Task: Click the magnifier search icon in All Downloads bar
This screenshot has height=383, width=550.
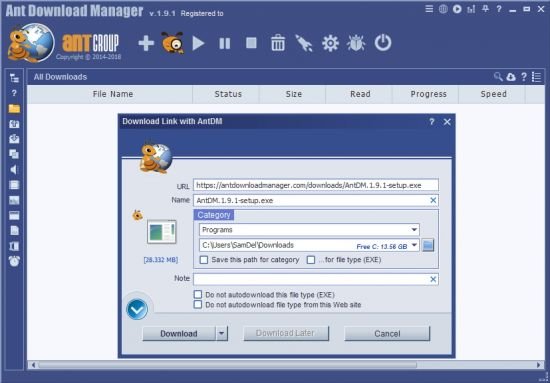Action: pos(498,77)
